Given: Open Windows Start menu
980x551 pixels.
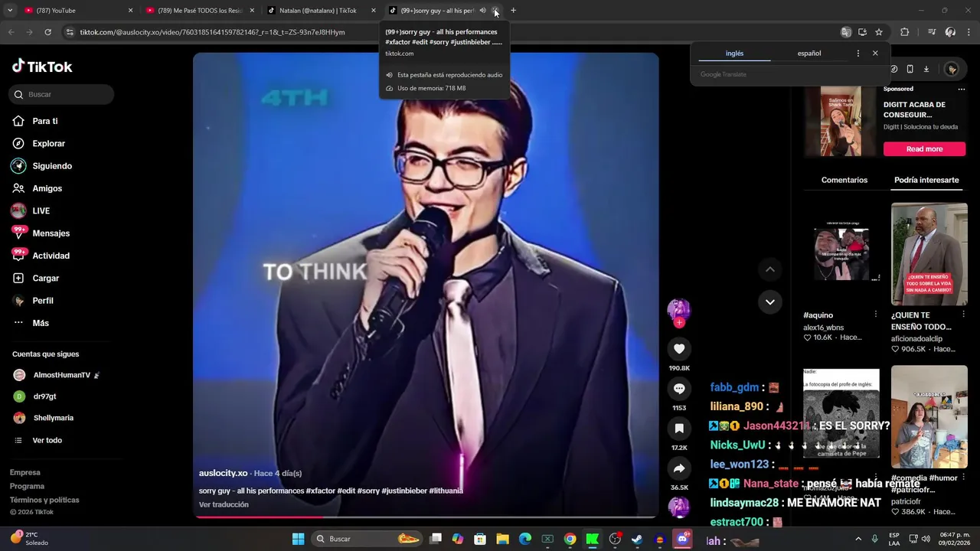Looking at the screenshot, I should [299, 539].
